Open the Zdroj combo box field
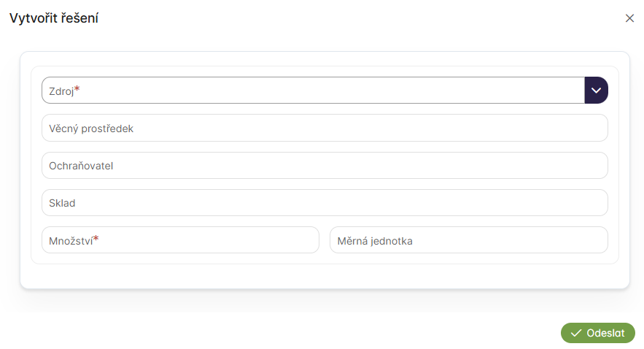This screenshot has height=349, width=644. pos(314,91)
